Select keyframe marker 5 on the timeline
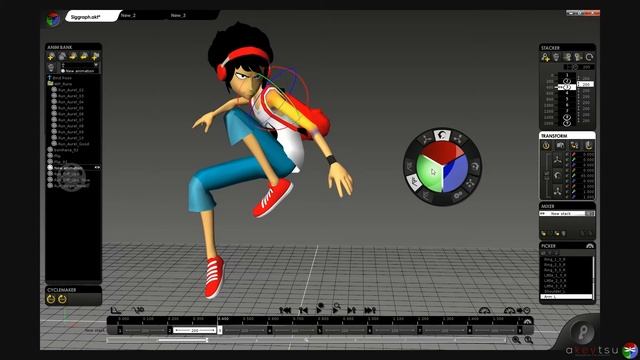 pos(320,330)
